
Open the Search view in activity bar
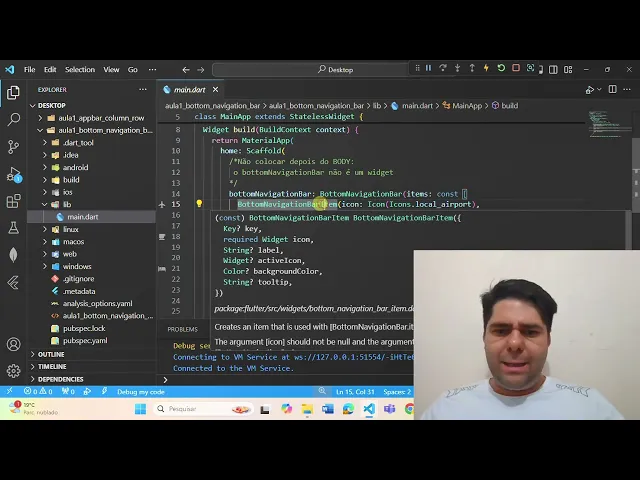point(13,119)
